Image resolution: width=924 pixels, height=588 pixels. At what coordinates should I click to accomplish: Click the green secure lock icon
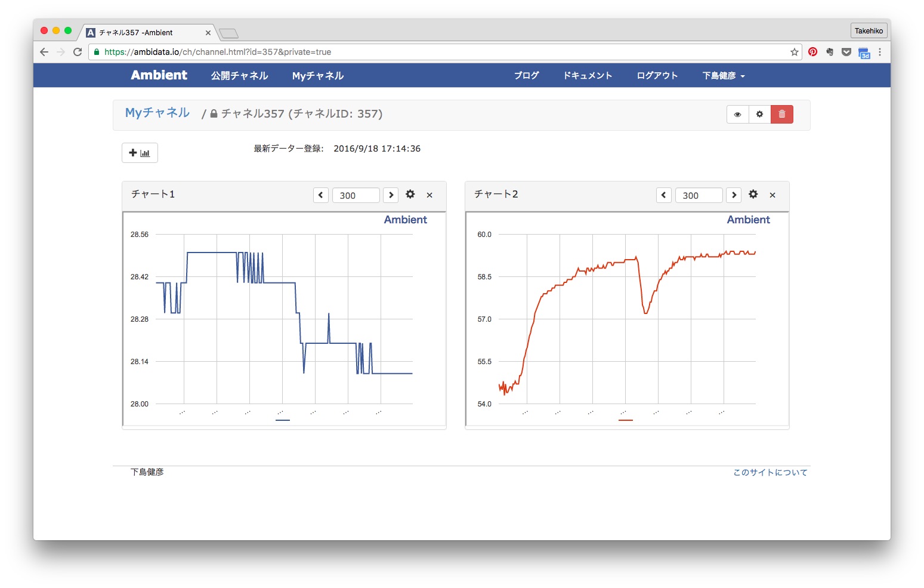(x=97, y=52)
